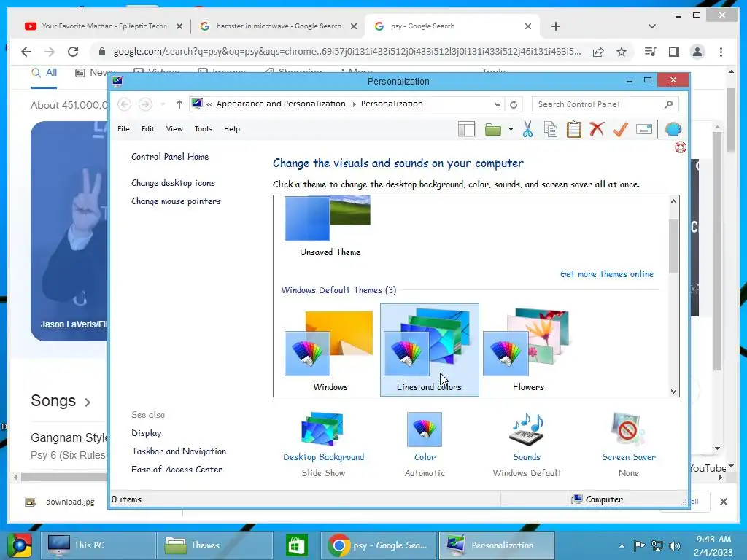Click the themes list scroll up arrow
The height and width of the screenshot is (560, 747).
point(673,201)
